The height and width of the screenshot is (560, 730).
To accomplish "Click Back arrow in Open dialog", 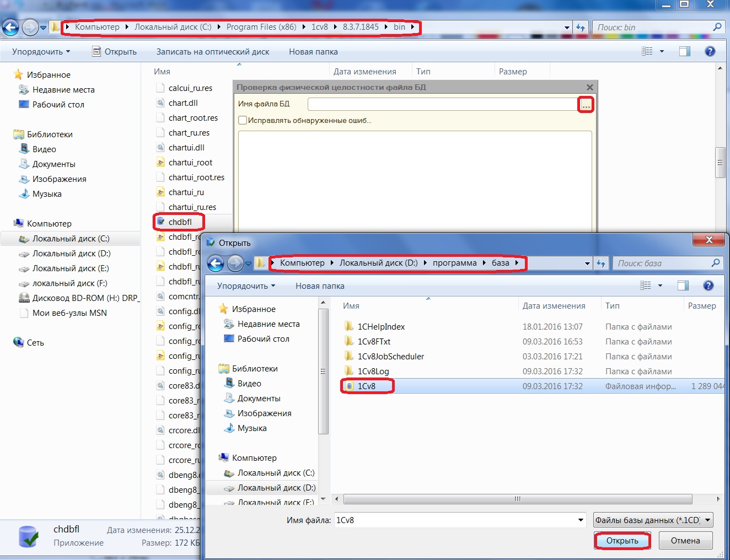I will click(216, 263).
